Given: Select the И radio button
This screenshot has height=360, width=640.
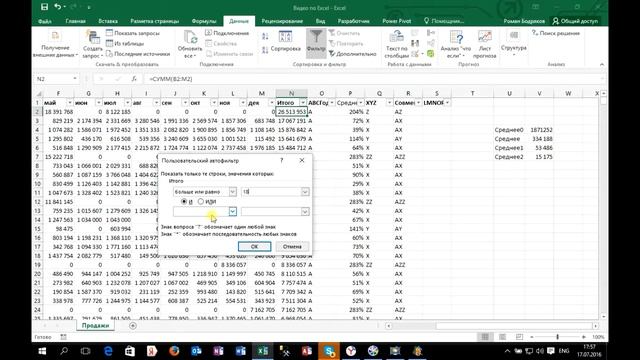Looking at the screenshot, I should coord(184,201).
